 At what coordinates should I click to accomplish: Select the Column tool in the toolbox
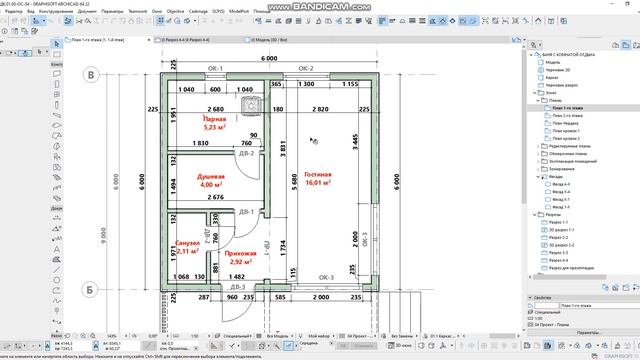pyautogui.click(x=57, y=105)
